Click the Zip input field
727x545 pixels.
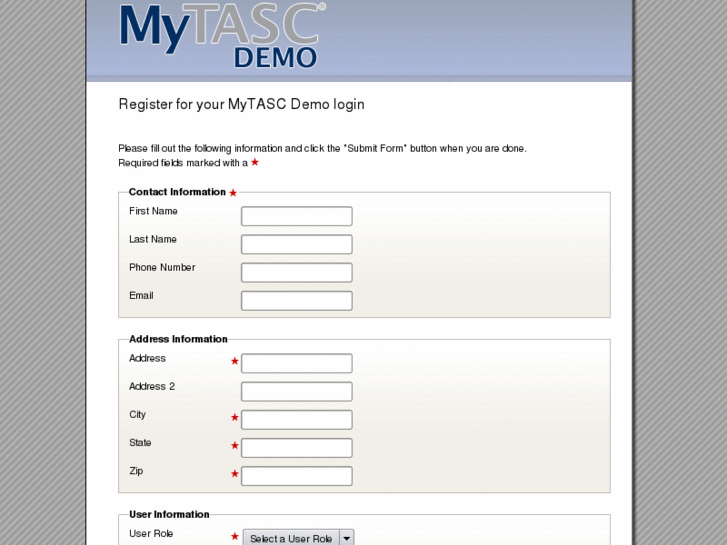(x=297, y=476)
